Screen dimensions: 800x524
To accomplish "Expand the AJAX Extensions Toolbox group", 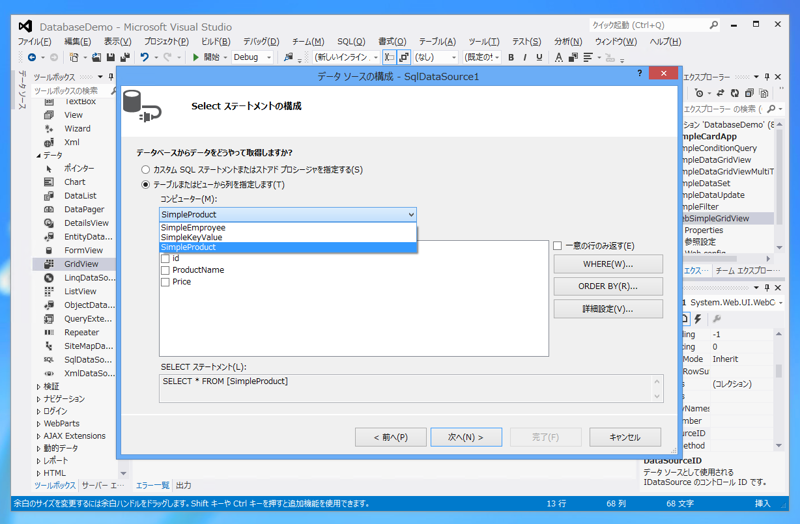I will click(38, 436).
